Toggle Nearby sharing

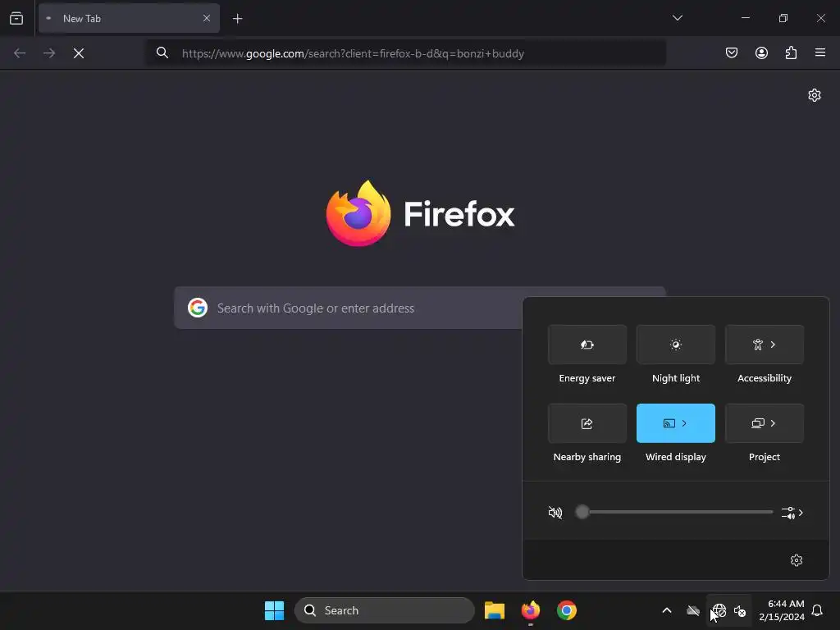pyautogui.click(x=587, y=423)
